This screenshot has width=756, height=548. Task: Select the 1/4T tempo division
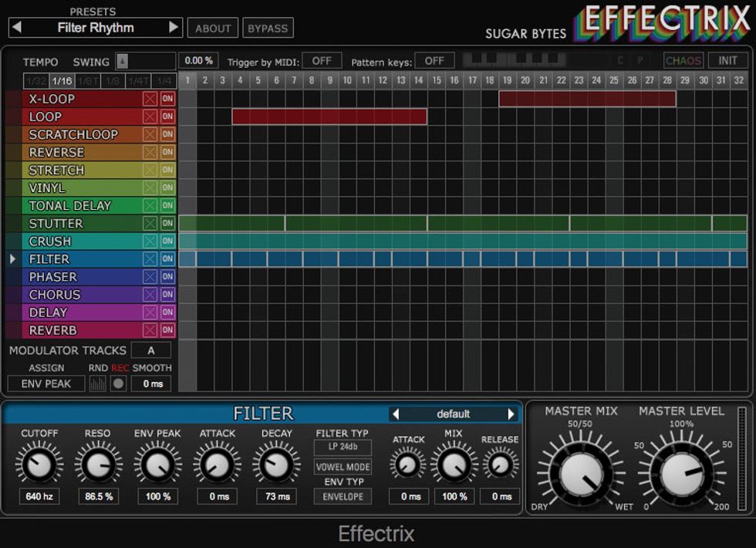[x=138, y=81]
